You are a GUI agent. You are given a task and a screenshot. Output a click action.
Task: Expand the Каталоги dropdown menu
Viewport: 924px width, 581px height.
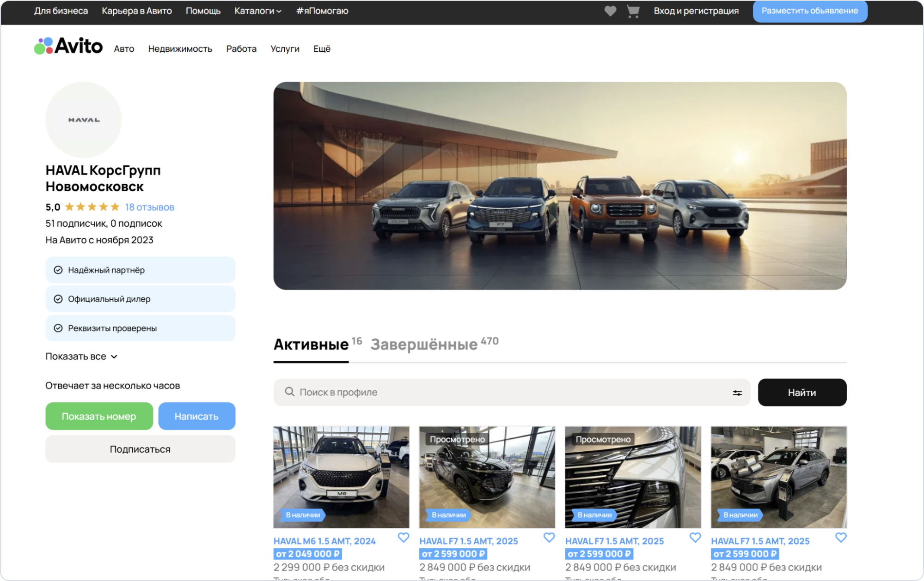(x=257, y=11)
